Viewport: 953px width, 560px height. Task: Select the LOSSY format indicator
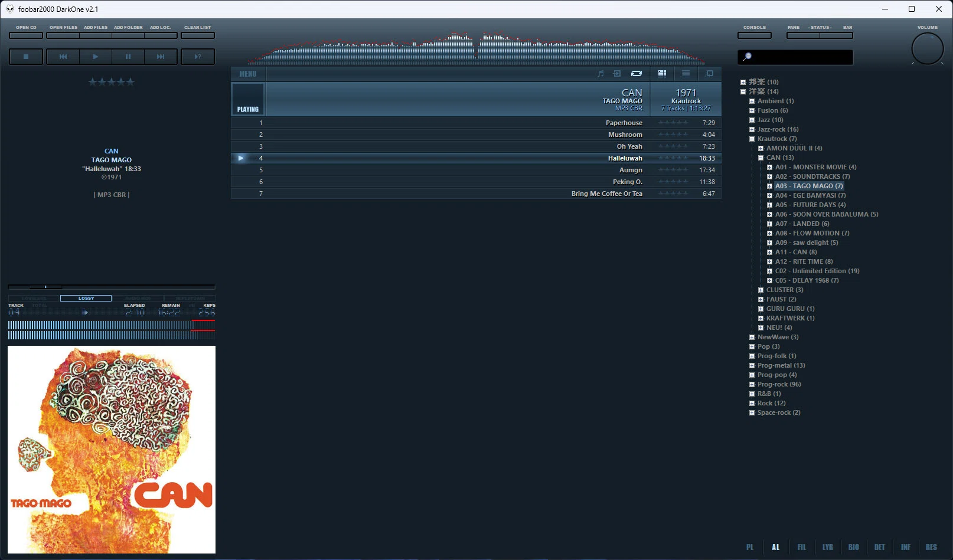coord(86,298)
